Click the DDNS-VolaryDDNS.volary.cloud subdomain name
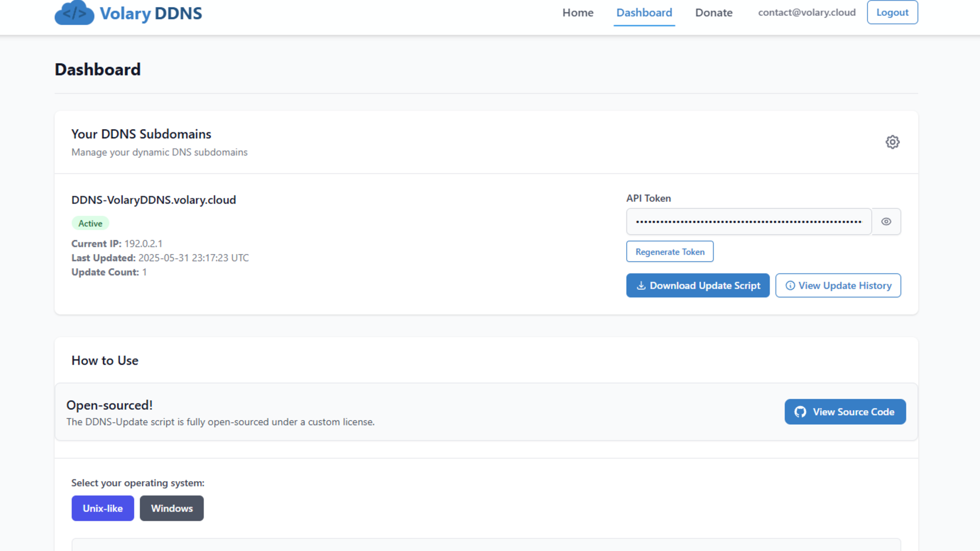This screenshot has width=980, height=551. (154, 200)
